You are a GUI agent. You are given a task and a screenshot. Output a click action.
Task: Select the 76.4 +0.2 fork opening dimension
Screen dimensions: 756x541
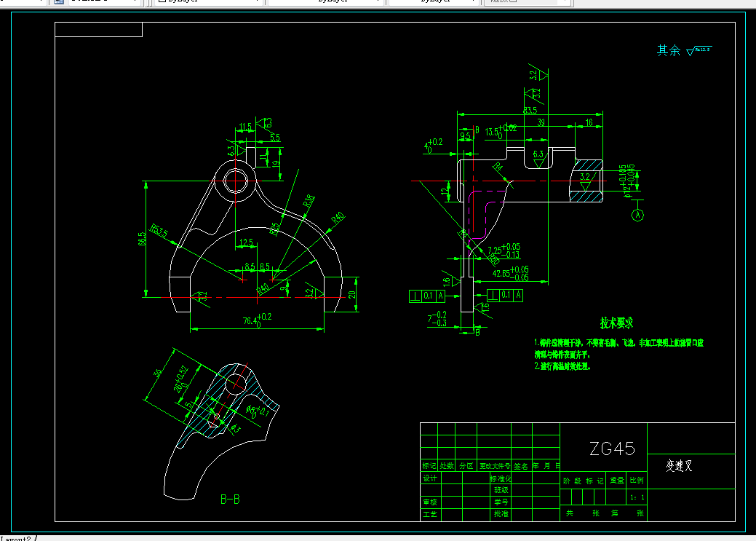pyautogui.click(x=258, y=320)
